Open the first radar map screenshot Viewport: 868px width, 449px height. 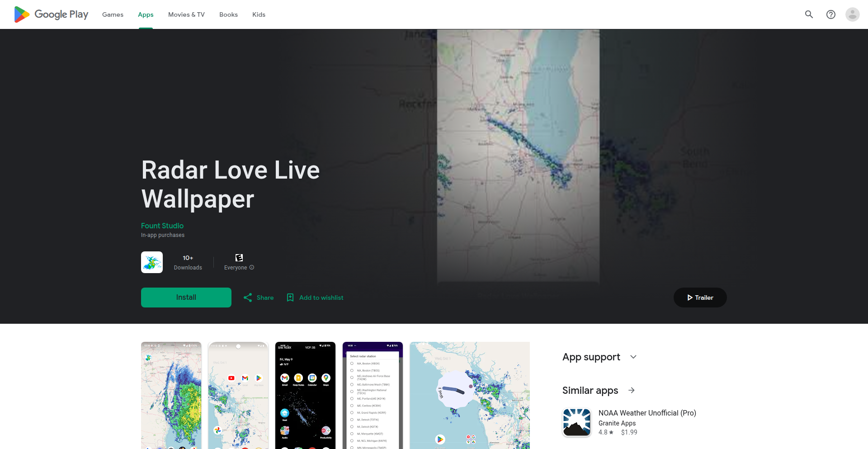(171, 395)
